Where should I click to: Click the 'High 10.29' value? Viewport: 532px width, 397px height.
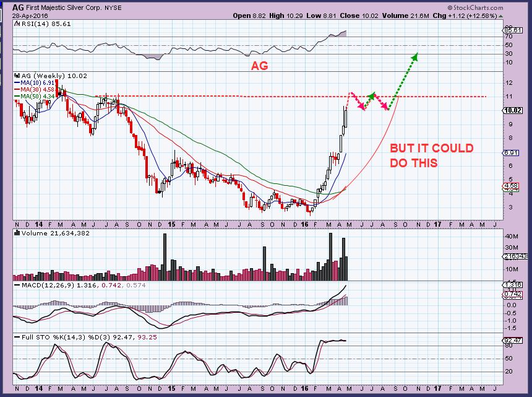(286, 15)
